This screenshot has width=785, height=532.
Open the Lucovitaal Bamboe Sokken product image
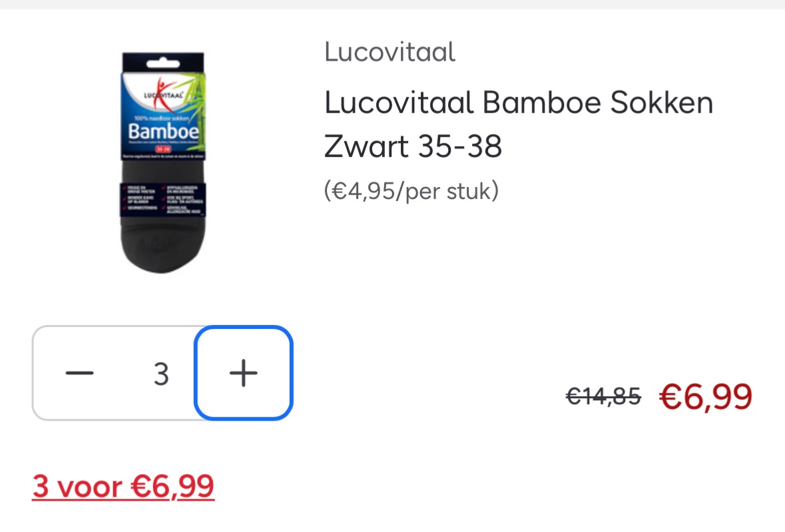click(162, 160)
